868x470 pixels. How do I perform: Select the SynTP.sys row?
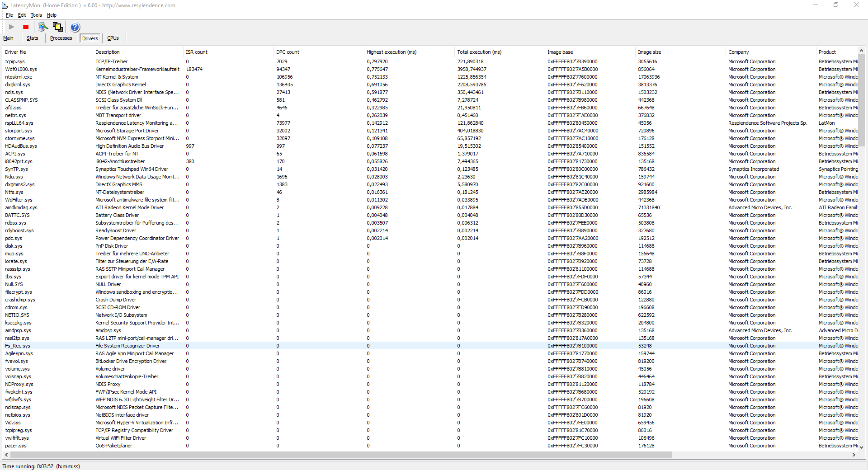430,169
